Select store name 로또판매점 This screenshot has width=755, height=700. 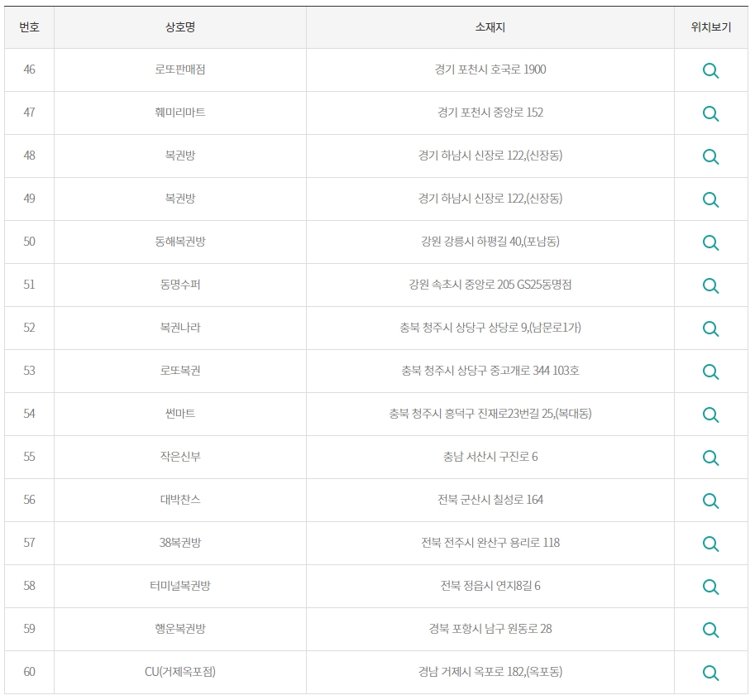[180, 70]
